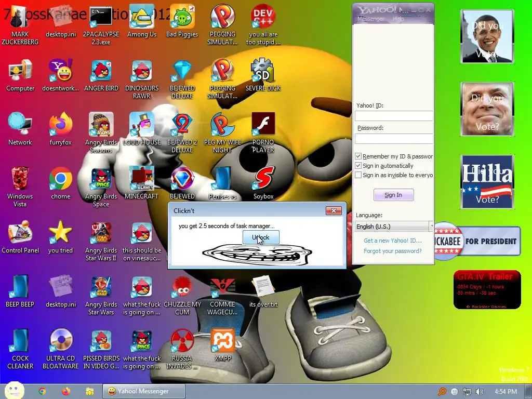Expand the Language dropdown in Yahoo Messenger
Image resolution: width=532 pixels, height=399 pixels.
[x=394, y=227]
